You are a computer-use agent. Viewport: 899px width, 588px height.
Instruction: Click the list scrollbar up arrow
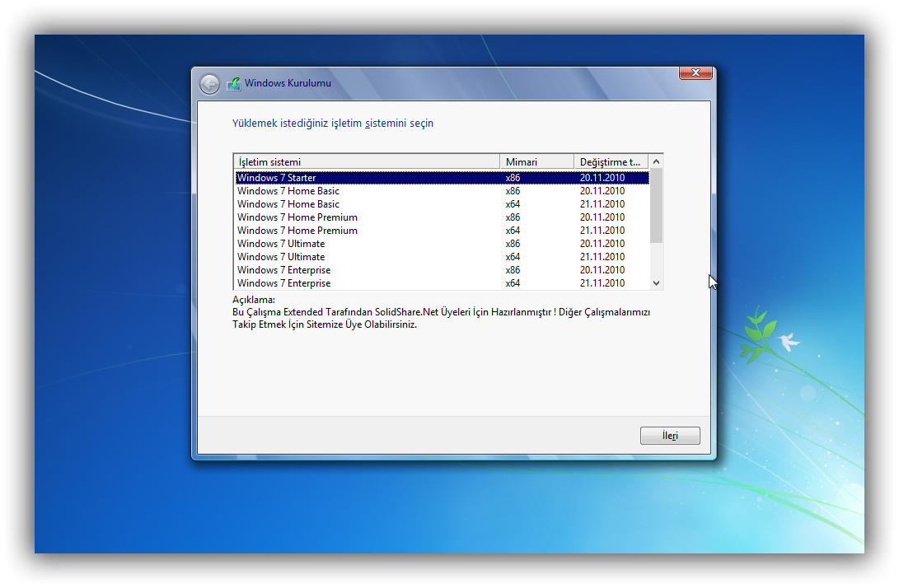point(656,162)
